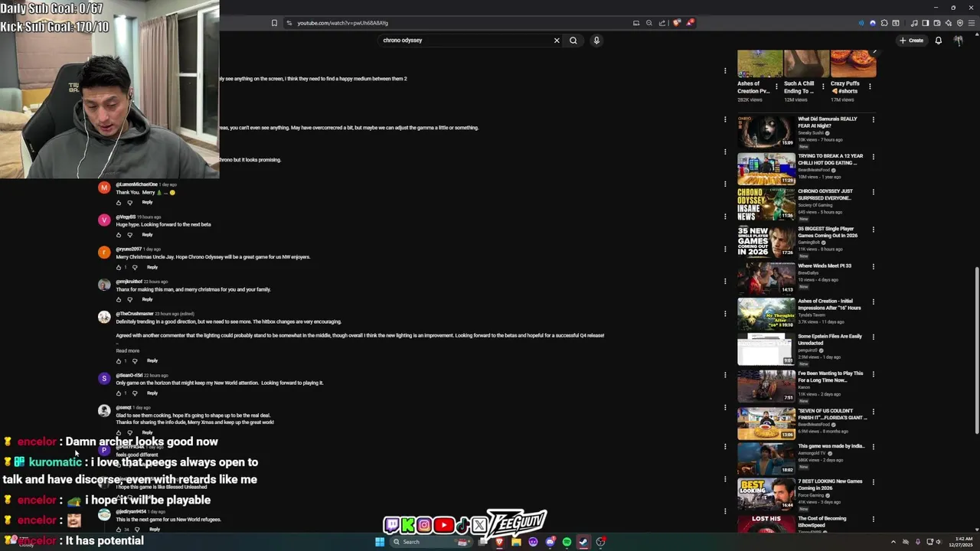Click the youtube.com address bar URL

tap(342, 23)
